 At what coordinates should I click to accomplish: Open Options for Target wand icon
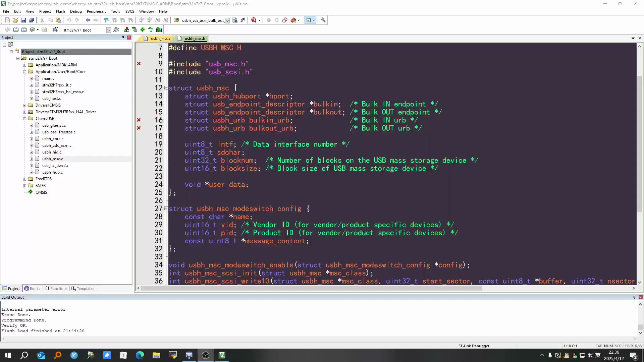click(116, 29)
